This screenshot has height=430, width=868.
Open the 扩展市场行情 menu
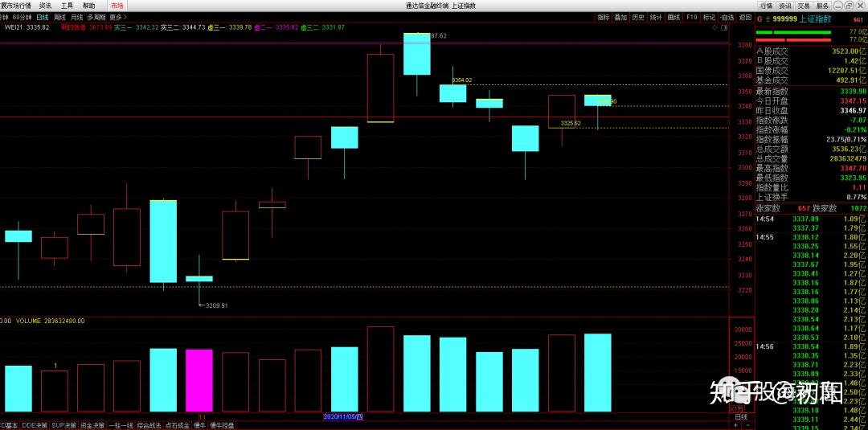[15, 6]
